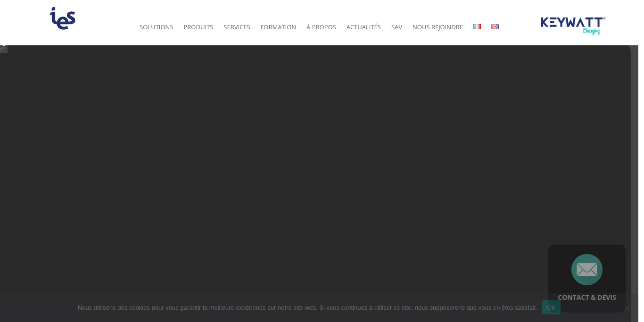Screen dimensions: 644x322
Task: Accept cookies with the OK button
Action: tap(551, 308)
